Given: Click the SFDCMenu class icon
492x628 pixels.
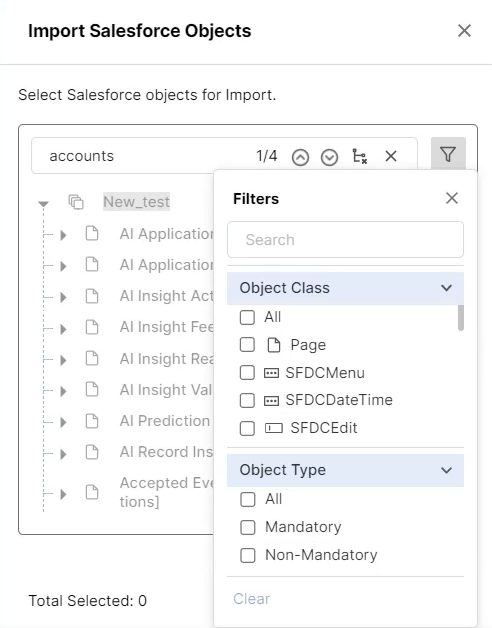Looking at the screenshot, I should click(271, 373).
